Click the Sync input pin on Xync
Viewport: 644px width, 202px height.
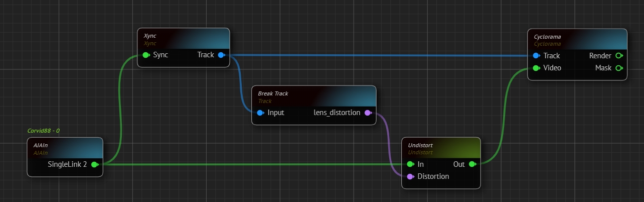[x=145, y=55]
